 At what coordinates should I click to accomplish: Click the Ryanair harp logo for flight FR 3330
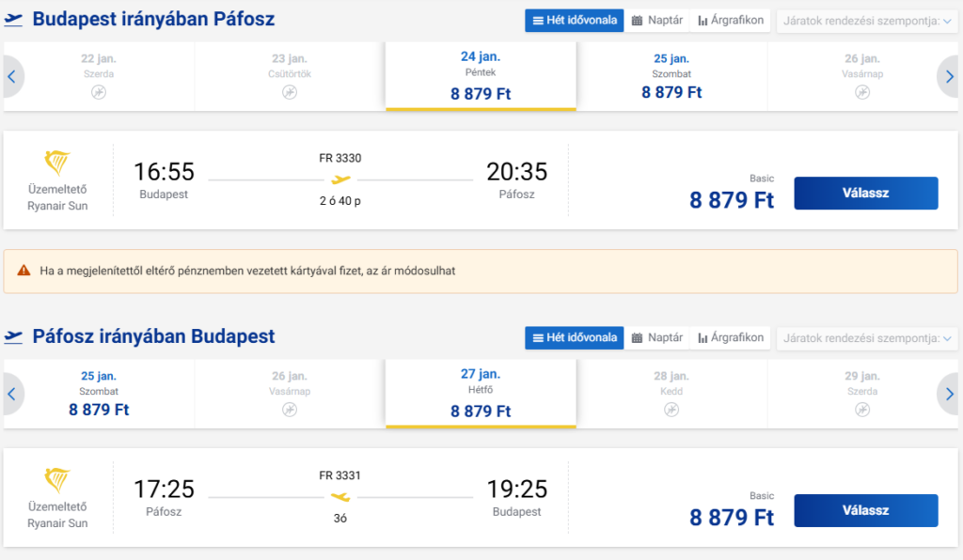coord(57,163)
